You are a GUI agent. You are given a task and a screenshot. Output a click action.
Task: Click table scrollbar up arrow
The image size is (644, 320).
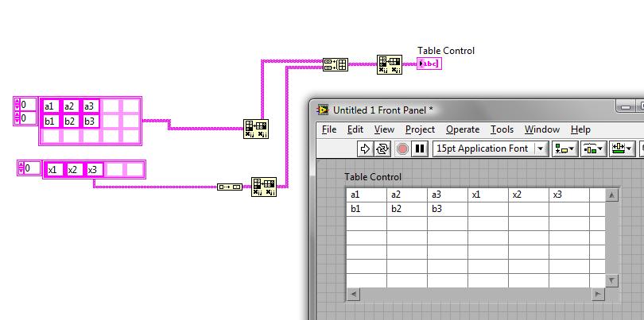click(612, 195)
